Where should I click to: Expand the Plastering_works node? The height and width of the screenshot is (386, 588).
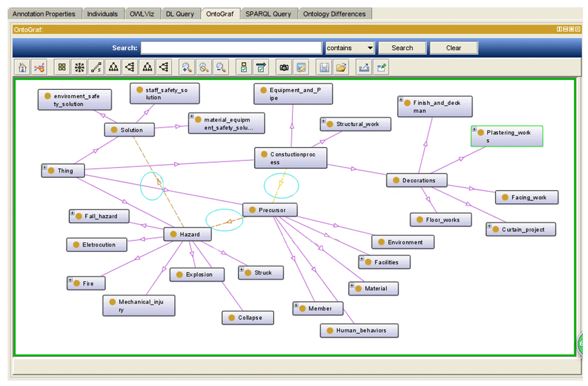click(x=474, y=129)
